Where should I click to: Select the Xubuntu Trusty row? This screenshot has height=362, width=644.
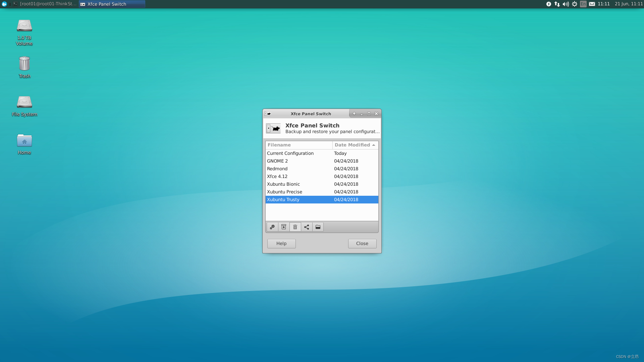[322, 200]
